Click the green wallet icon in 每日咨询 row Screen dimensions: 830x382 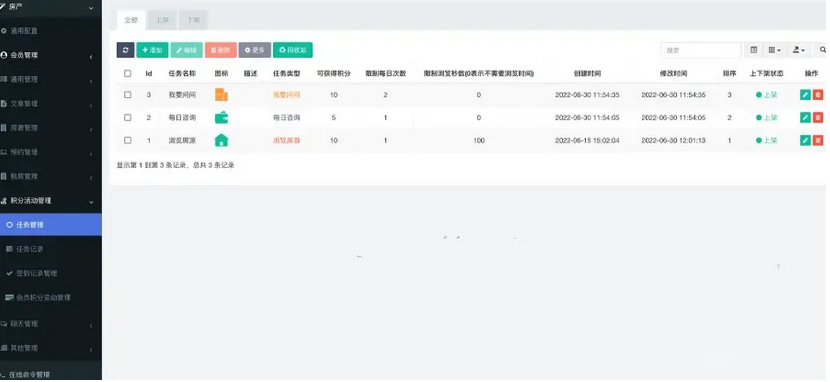[221, 117]
